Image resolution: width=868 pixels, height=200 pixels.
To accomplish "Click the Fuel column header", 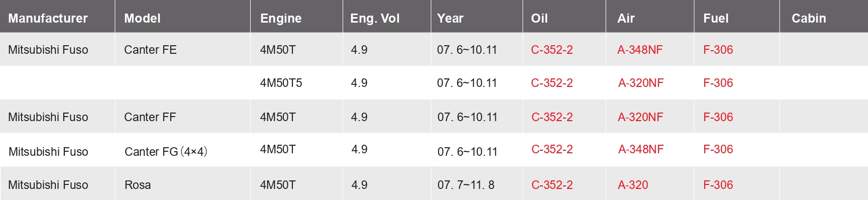I will [x=716, y=19].
